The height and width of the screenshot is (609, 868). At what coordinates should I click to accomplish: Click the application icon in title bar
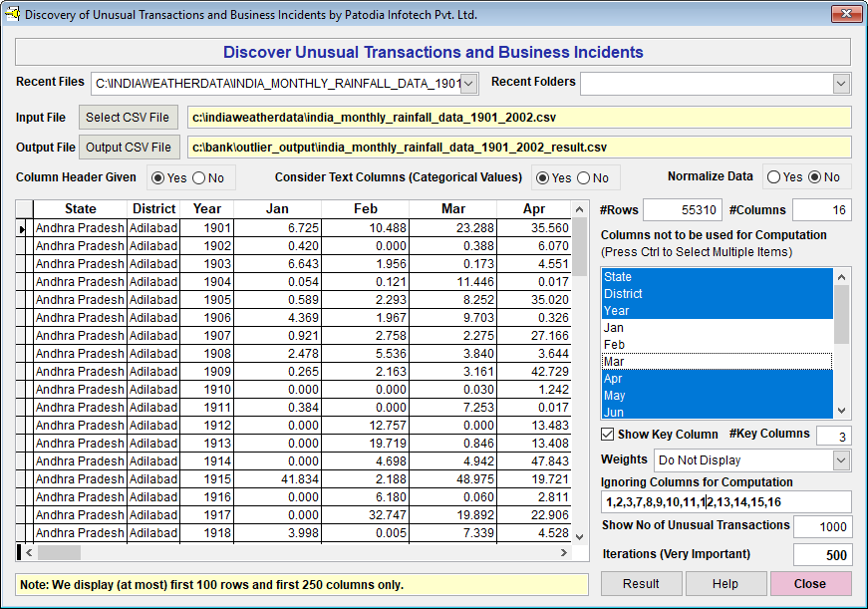pos(13,15)
